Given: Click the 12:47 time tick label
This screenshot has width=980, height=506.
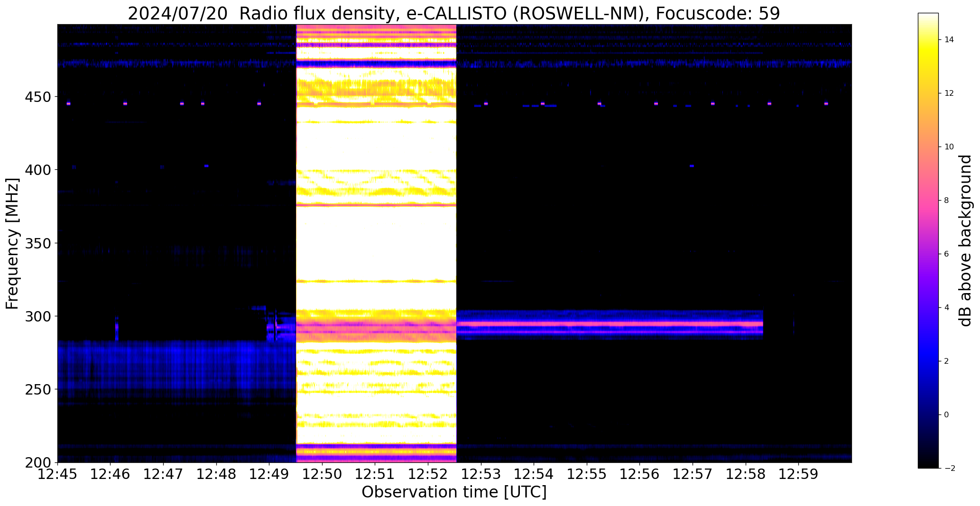Looking at the screenshot, I should click(x=164, y=474).
